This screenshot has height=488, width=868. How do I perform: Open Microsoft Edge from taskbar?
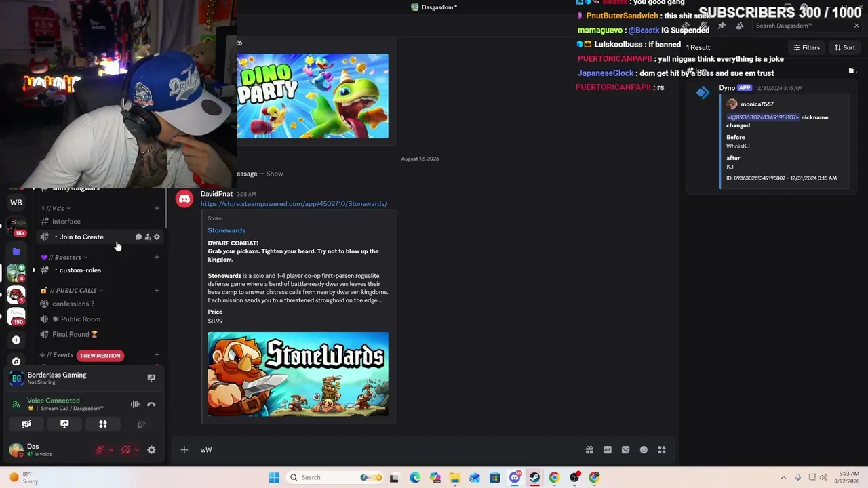click(415, 477)
